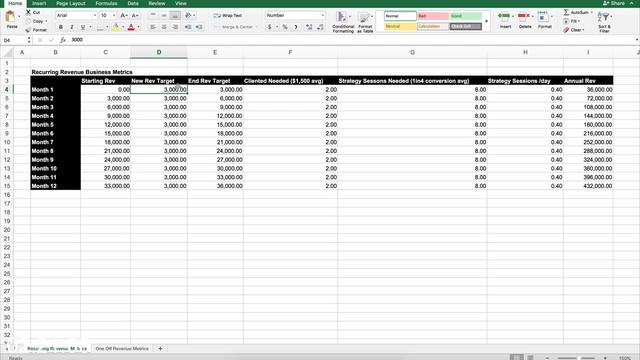The height and width of the screenshot is (360, 640).
Task: Apply currency dollar format icon
Action: pyautogui.click(x=269, y=27)
